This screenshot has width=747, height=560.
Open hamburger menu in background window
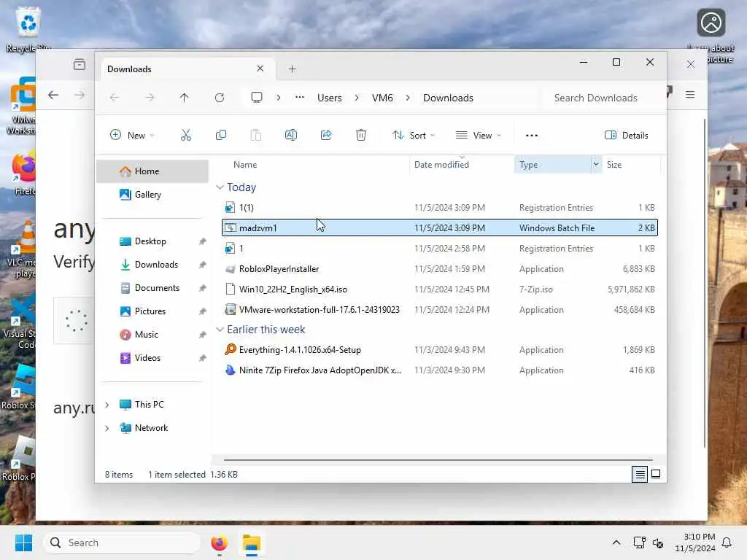[x=690, y=95]
